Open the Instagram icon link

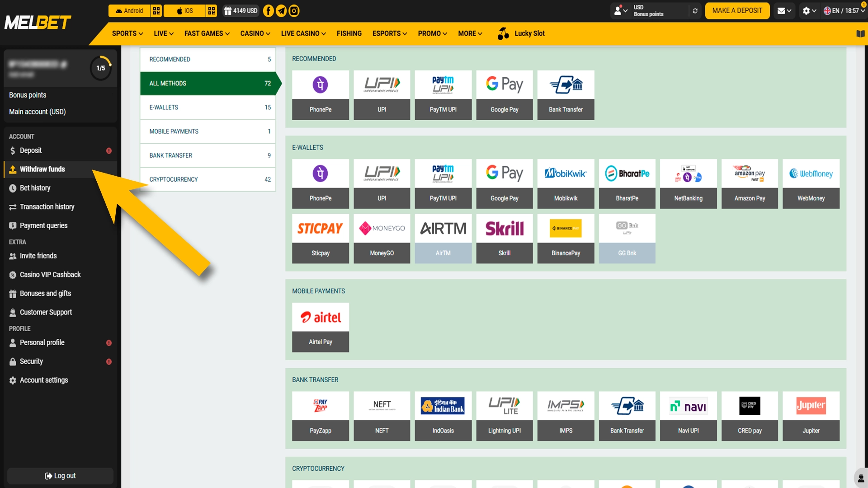click(x=294, y=11)
